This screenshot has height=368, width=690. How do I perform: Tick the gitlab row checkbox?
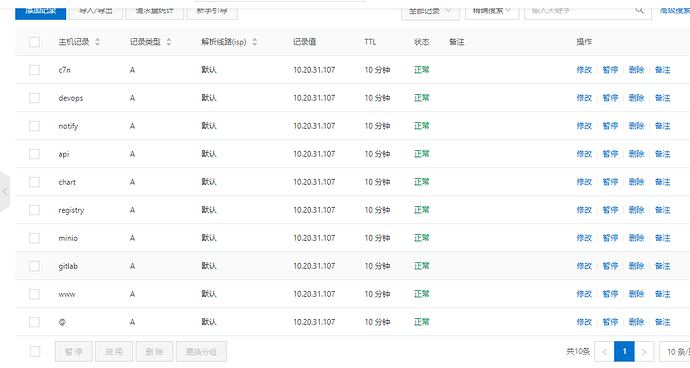[x=34, y=266]
